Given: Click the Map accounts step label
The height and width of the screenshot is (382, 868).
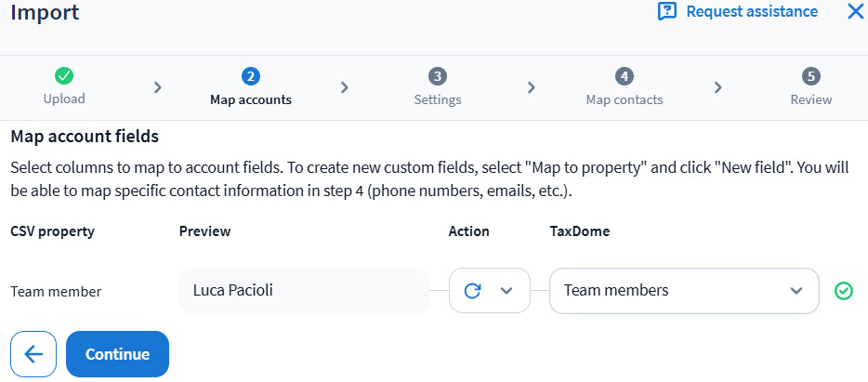Looking at the screenshot, I should pyautogui.click(x=250, y=99).
